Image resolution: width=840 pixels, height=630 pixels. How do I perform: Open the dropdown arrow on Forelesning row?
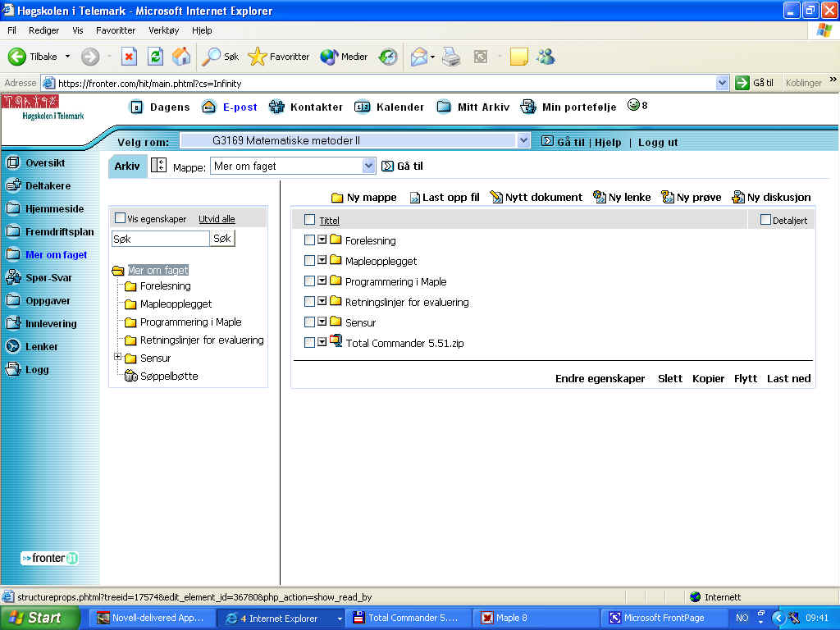[322, 240]
